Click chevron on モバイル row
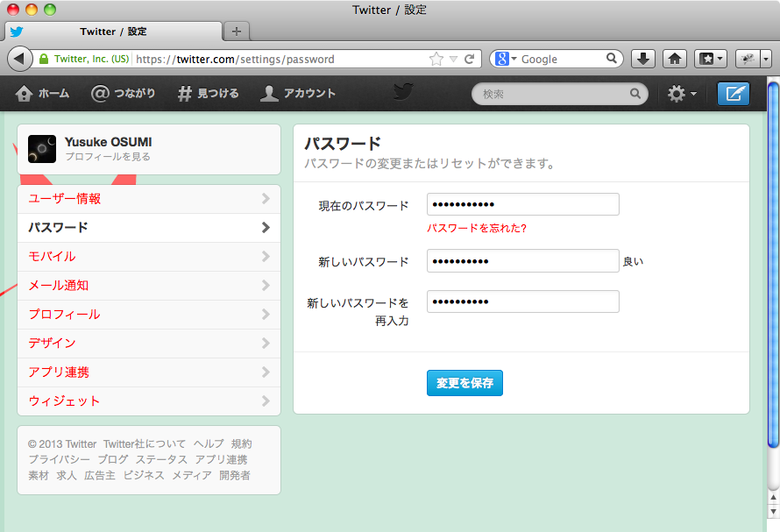This screenshot has height=532, width=780. (x=266, y=256)
